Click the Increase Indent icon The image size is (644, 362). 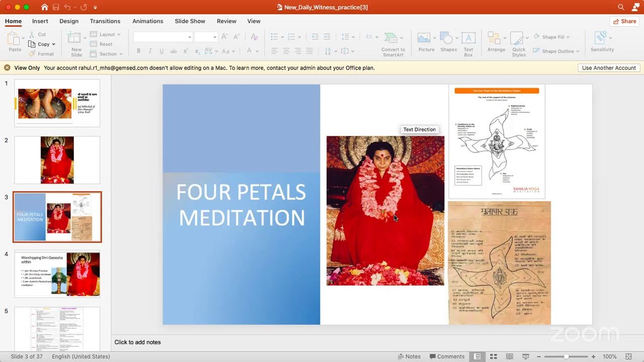[327, 36]
